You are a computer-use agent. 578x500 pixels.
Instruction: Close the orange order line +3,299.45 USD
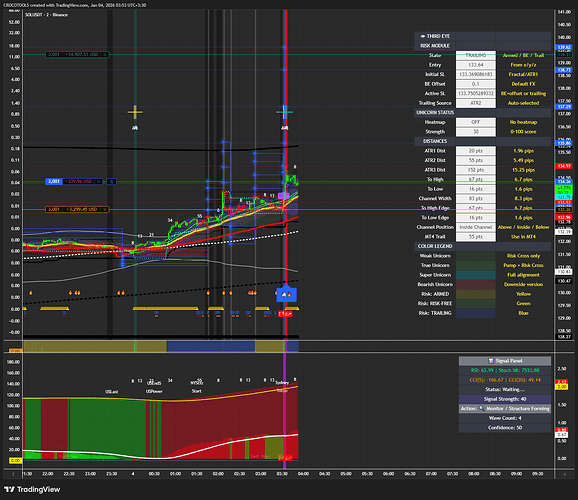(105, 209)
